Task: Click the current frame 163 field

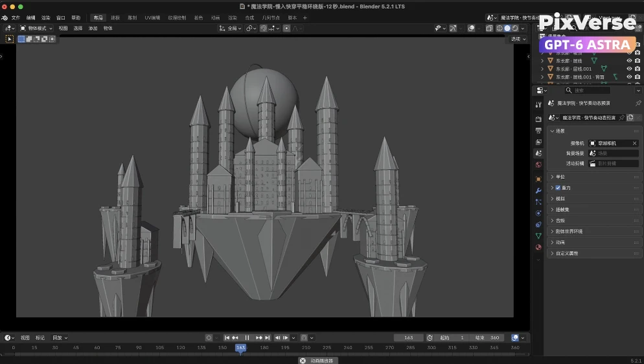Action: click(x=409, y=337)
